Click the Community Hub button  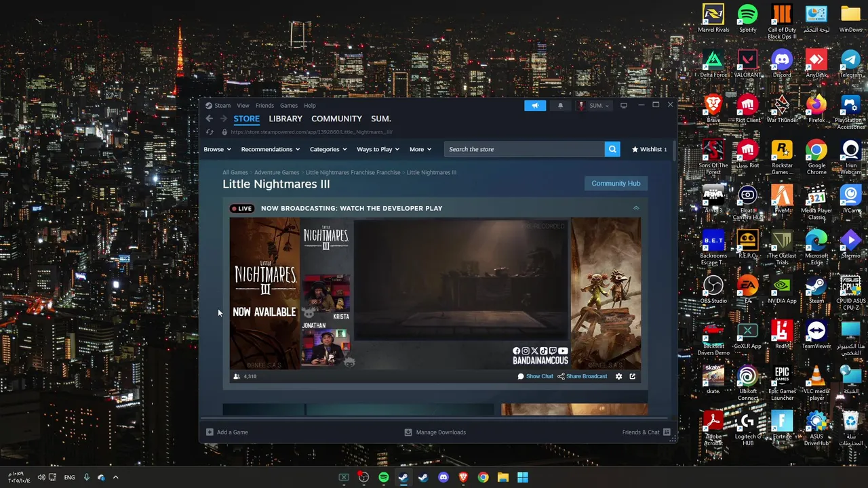click(616, 183)
